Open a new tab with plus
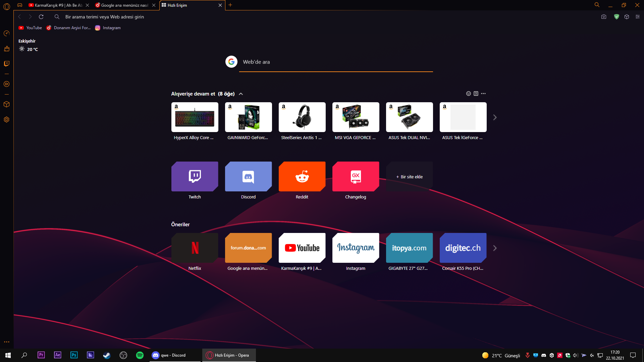The image size is (644, 362). (230, 5)
